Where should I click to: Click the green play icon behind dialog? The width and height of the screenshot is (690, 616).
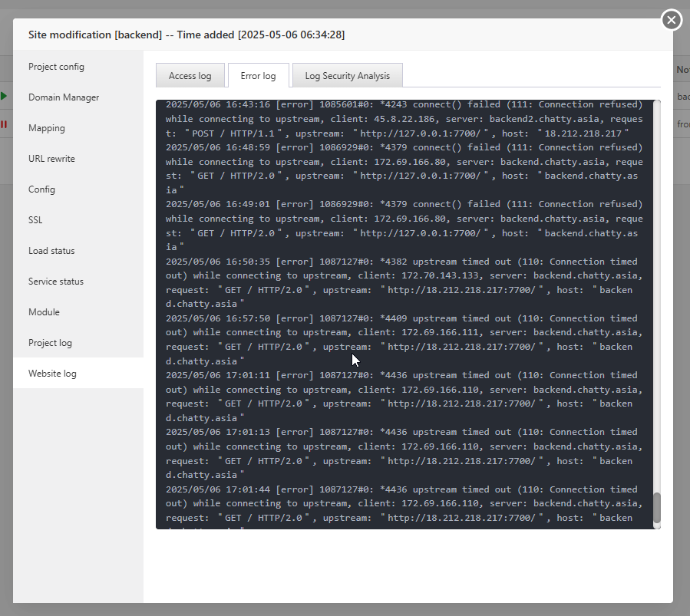pos(4,96)
